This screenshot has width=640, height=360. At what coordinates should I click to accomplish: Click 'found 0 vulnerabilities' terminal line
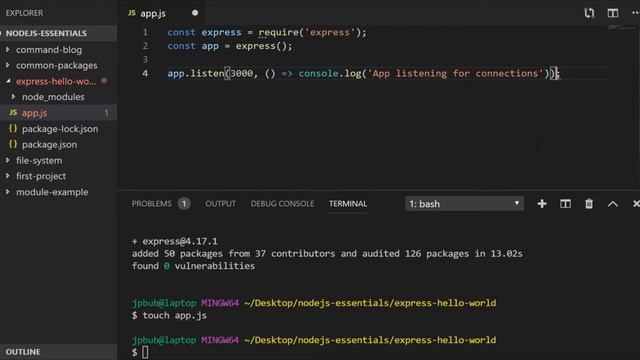click(x=193, y=266)
